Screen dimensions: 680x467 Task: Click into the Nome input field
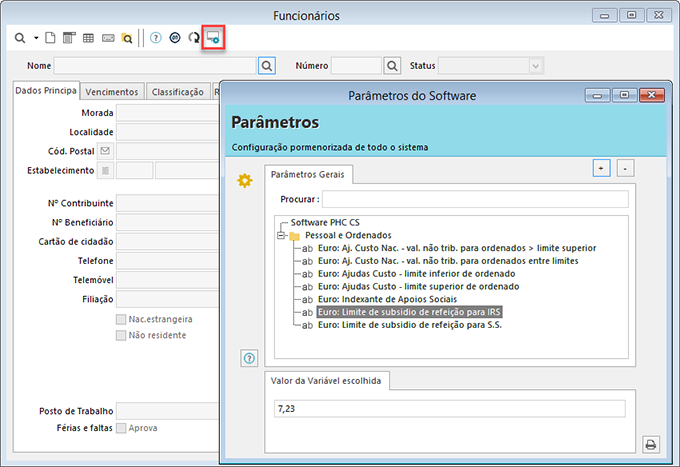155,66
